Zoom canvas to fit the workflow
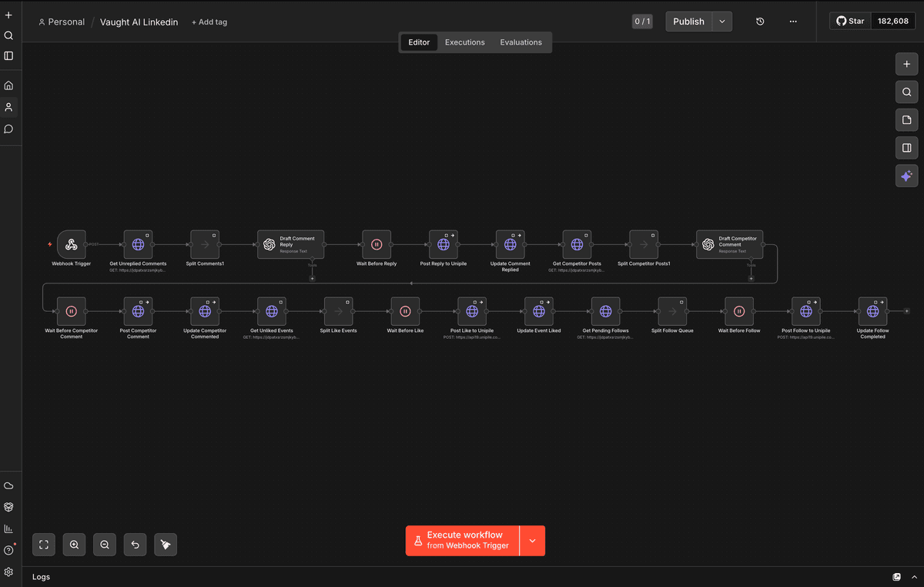This screenshot has height=587, width=924. click(44, 545)
